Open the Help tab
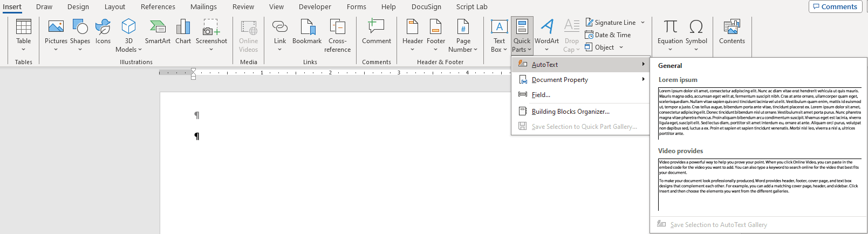The image size is (868, 234). pos(388,7)
